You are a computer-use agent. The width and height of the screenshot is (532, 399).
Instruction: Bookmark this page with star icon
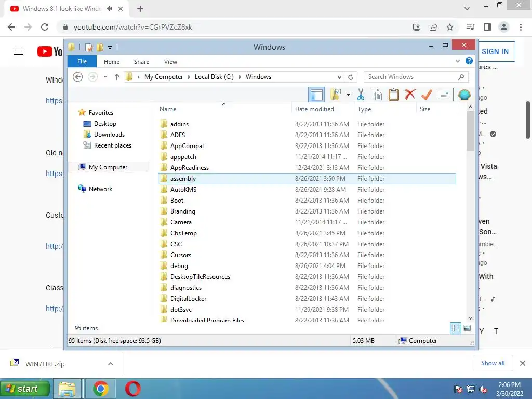coord(450,27)
